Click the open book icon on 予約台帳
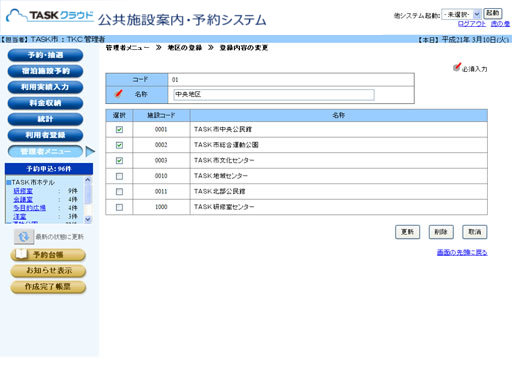This screenshot has height=384, width=512. point(21,254)
